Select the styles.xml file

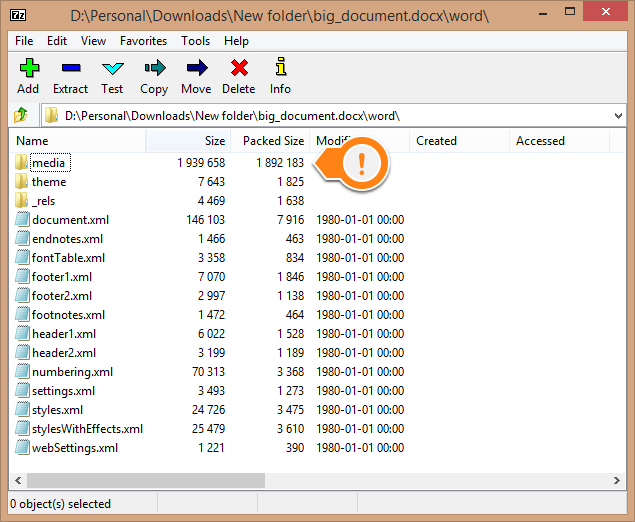click(x=57, y=410)
